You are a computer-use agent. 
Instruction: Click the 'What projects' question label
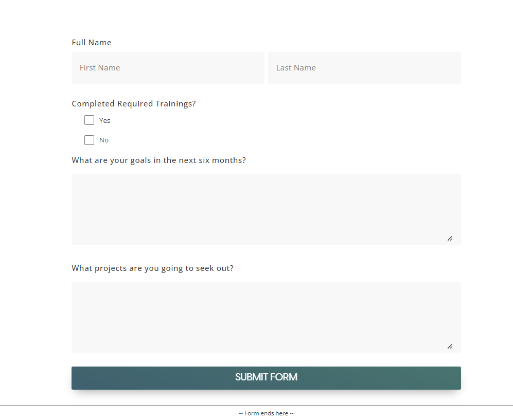point(153,268)
